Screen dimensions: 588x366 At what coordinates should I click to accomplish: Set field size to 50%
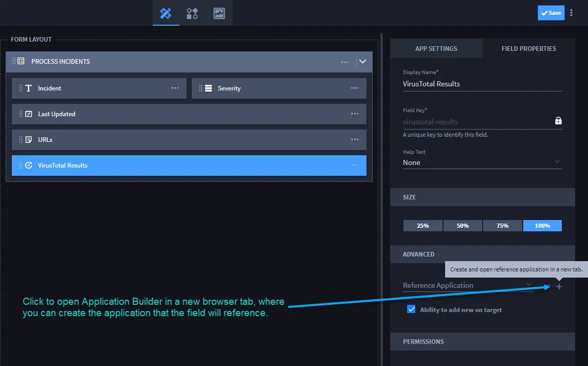(x=463, y=226)
